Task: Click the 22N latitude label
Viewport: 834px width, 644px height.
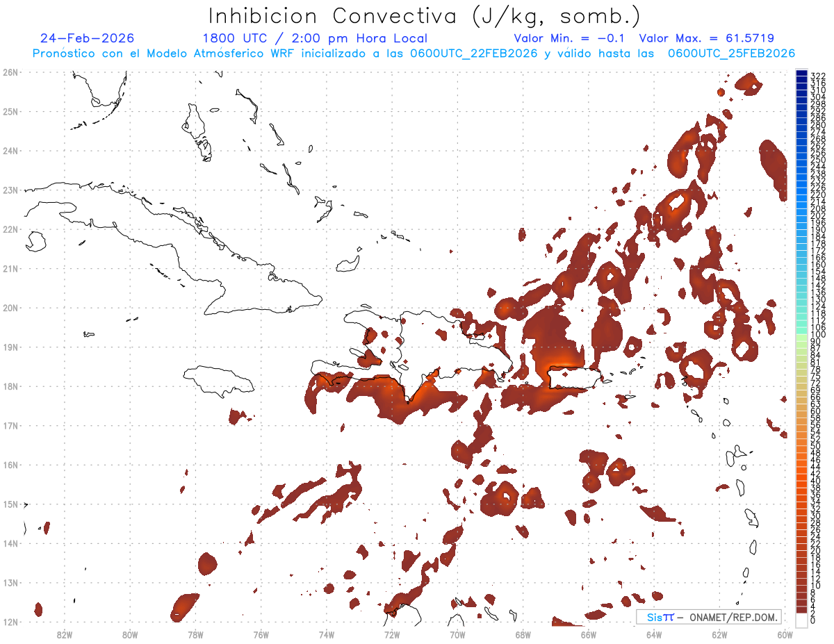Action: point(10,229)
